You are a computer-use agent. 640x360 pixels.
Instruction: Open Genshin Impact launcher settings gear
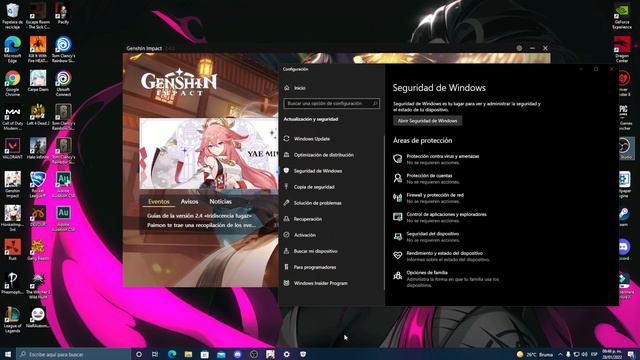519,48
